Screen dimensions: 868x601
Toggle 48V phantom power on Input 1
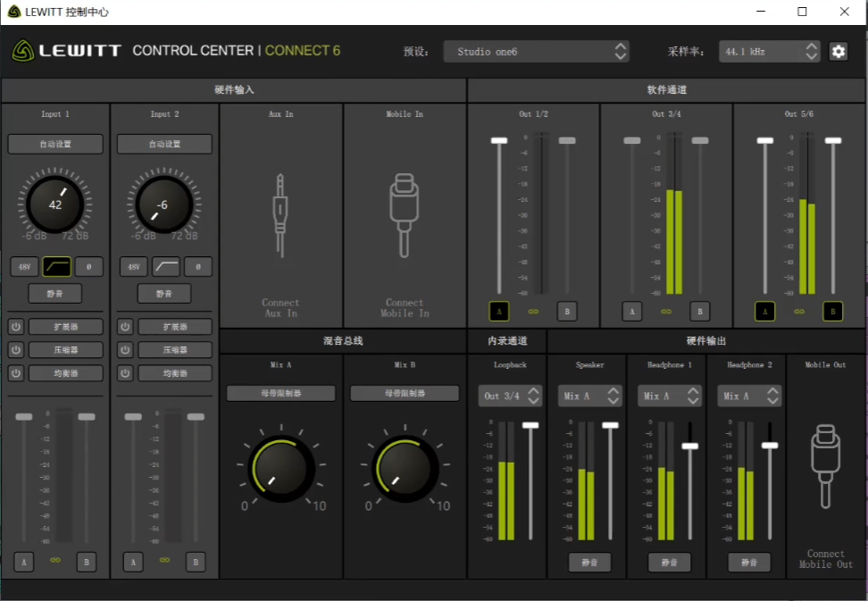(x=24, y=266)
